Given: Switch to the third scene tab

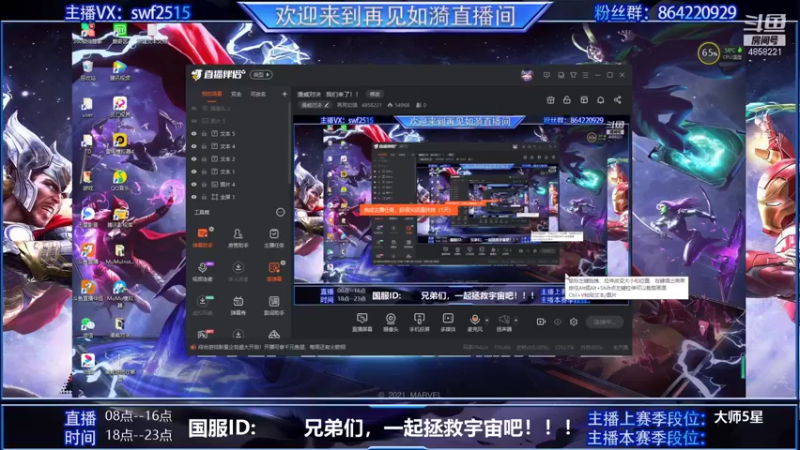Looking at the screenshot, I should click(x=258, y=94).
